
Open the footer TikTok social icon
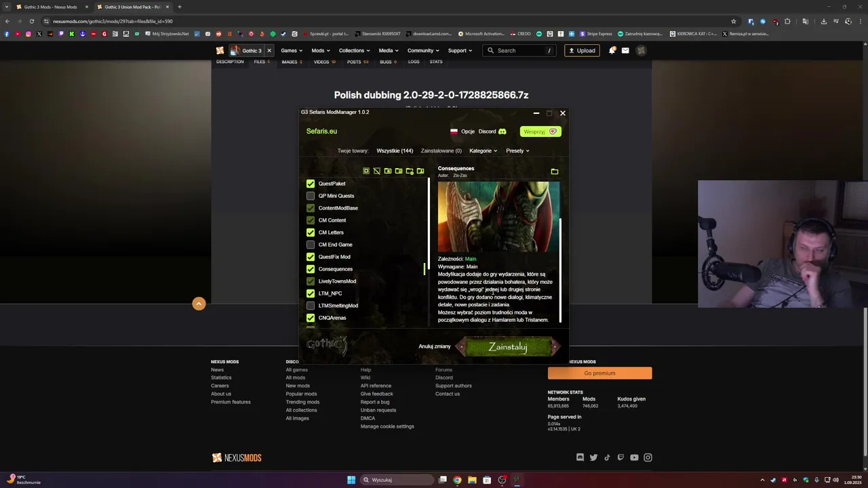pos(607,457)
